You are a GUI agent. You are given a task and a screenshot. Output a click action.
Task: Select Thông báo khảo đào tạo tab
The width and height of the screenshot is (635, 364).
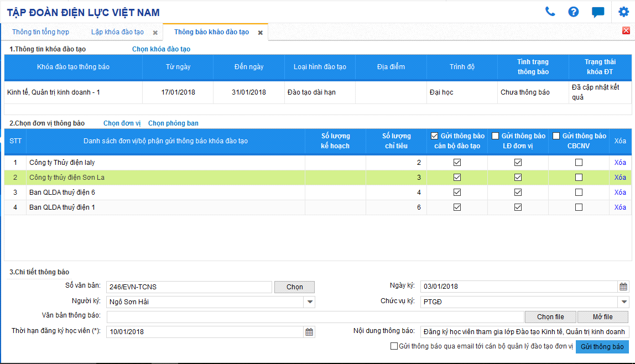(x=211, y=32)
